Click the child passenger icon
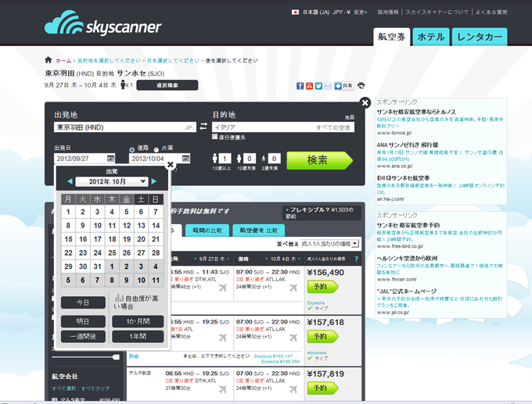This screenshot has height=404, width=532. pyautogui.click(x=239, y=159)
